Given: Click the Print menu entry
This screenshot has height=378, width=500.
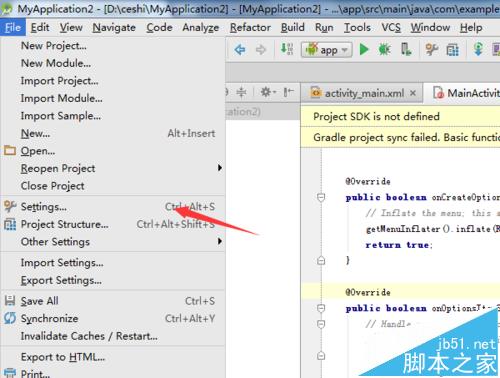Looking at the screenshot, I should point(113,373).
